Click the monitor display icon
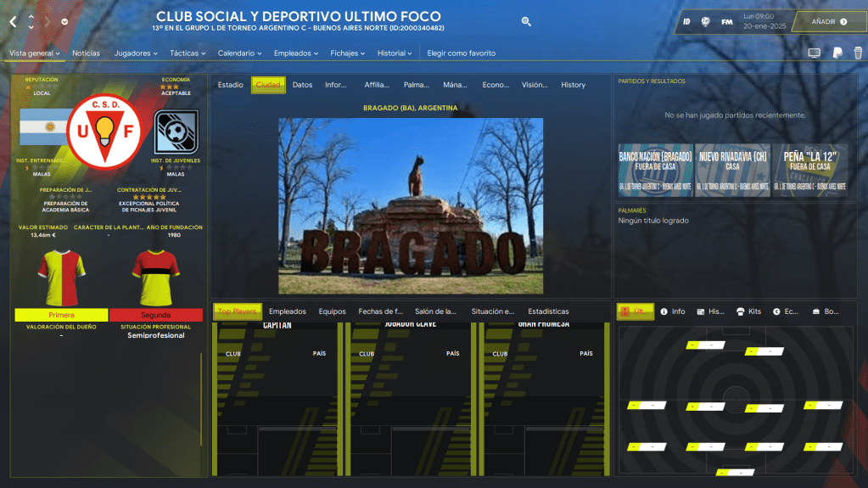 814,53
